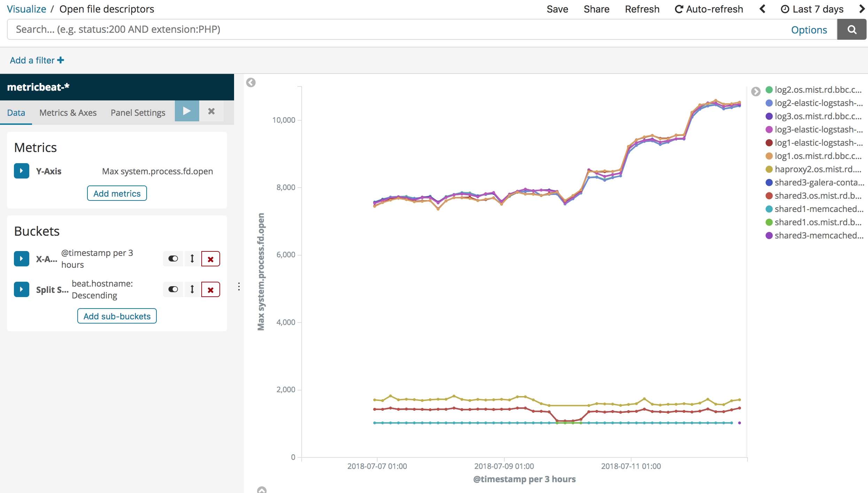The image size is (868, 493).
Task: Switch to the Data tab
Action: point(16,113)
